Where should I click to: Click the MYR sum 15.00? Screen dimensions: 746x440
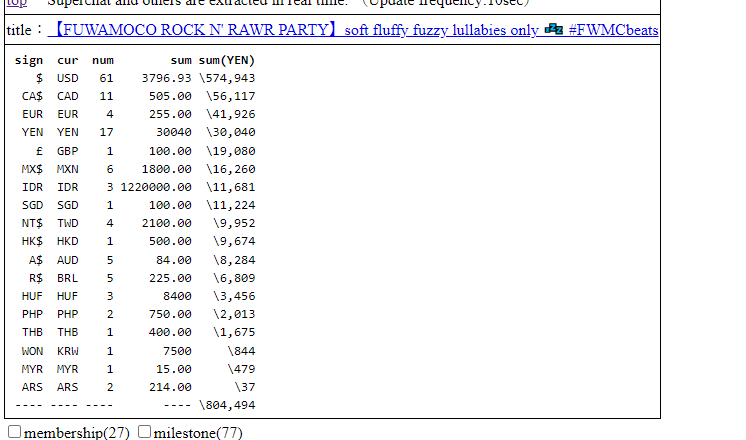coord(174,370)
